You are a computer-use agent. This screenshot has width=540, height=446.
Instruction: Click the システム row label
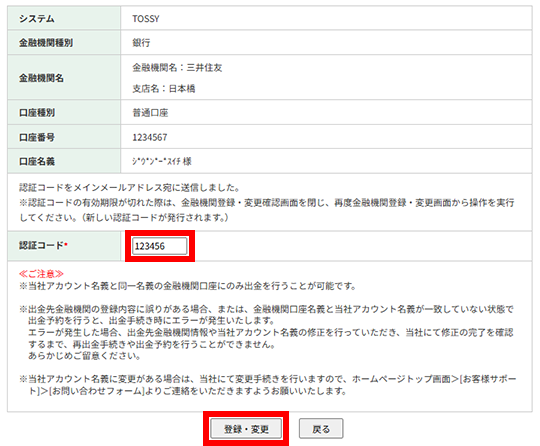pos(37,19)
